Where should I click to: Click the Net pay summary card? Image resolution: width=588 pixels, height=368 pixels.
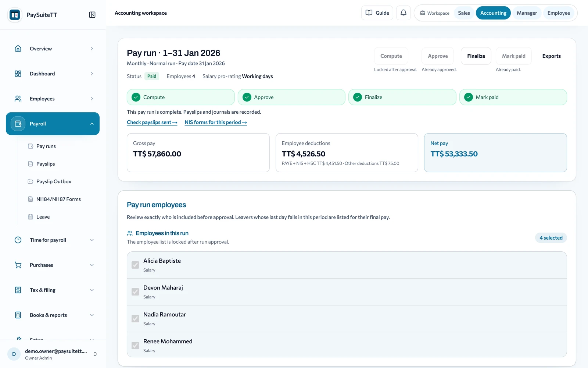coord(495,153)
